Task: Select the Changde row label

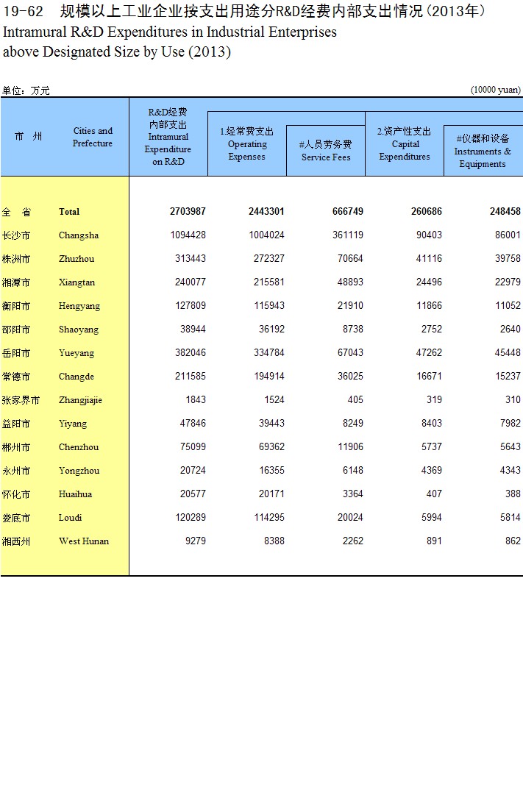Action: tap(76, 377)
